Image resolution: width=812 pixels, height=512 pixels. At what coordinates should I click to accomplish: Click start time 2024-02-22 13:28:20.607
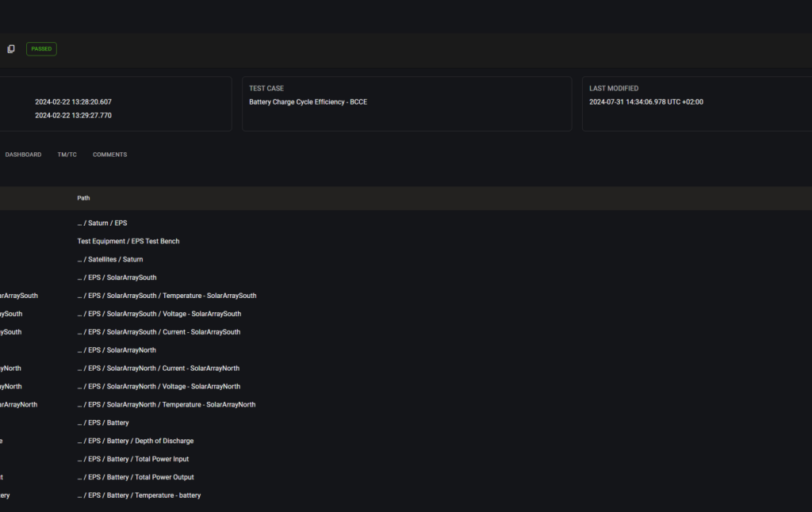point(73,102)
